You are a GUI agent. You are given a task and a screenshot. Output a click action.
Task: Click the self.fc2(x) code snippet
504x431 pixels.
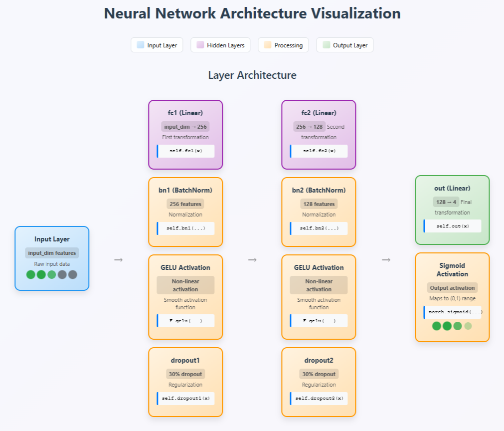tap(319, 151)
